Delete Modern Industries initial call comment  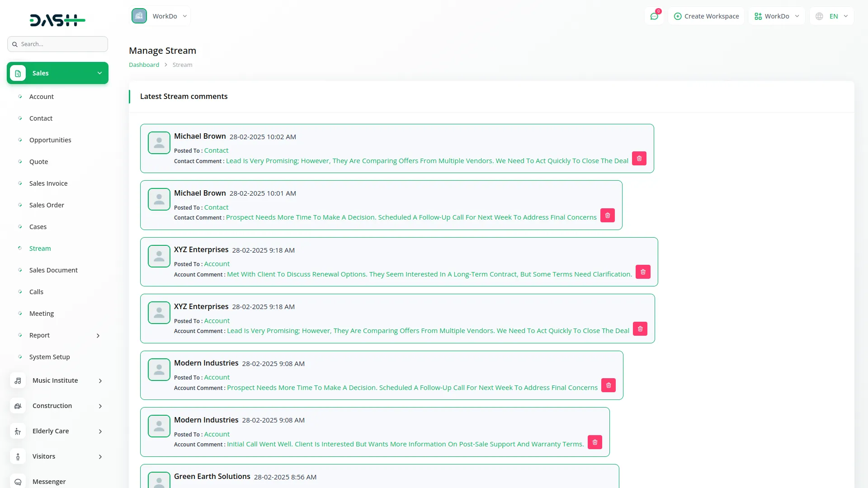[594, 442]
